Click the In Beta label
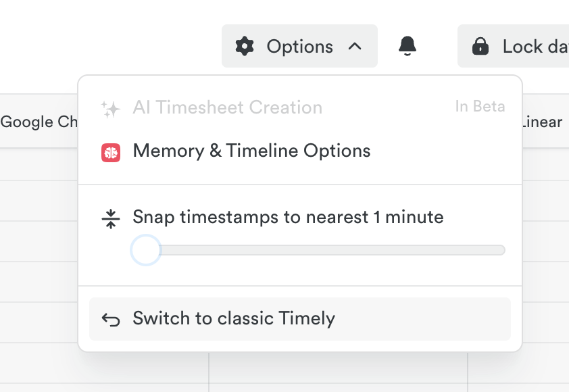 coord(480,106)
